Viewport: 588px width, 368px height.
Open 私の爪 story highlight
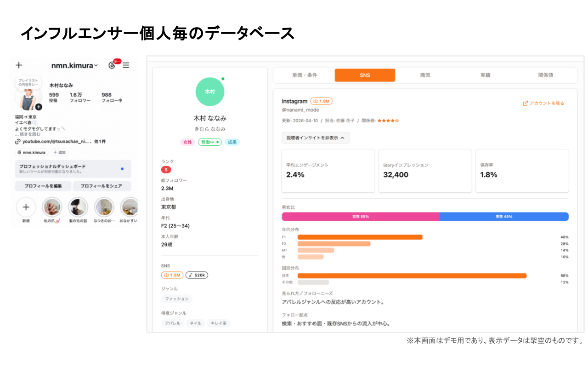click(x=52, y=207)
